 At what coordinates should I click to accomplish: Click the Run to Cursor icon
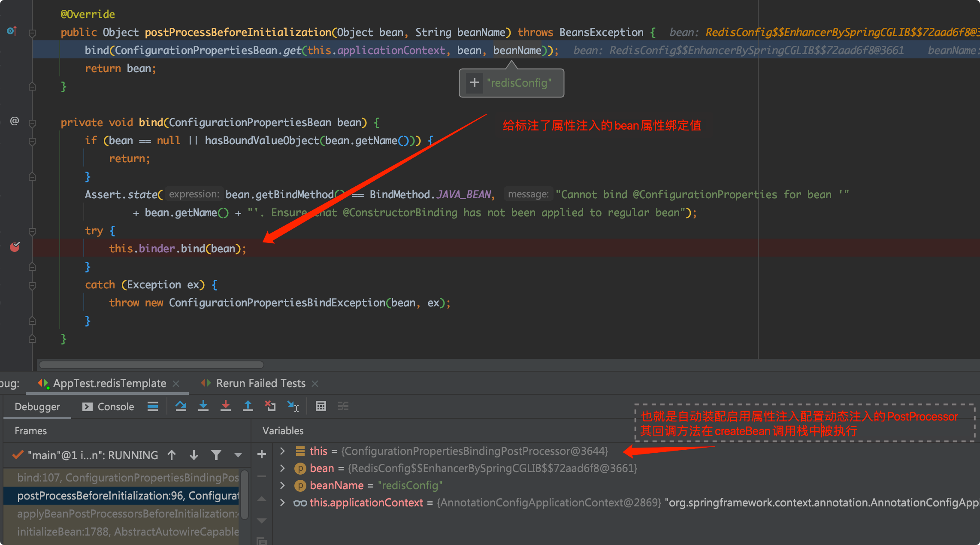tap(293, 406)
